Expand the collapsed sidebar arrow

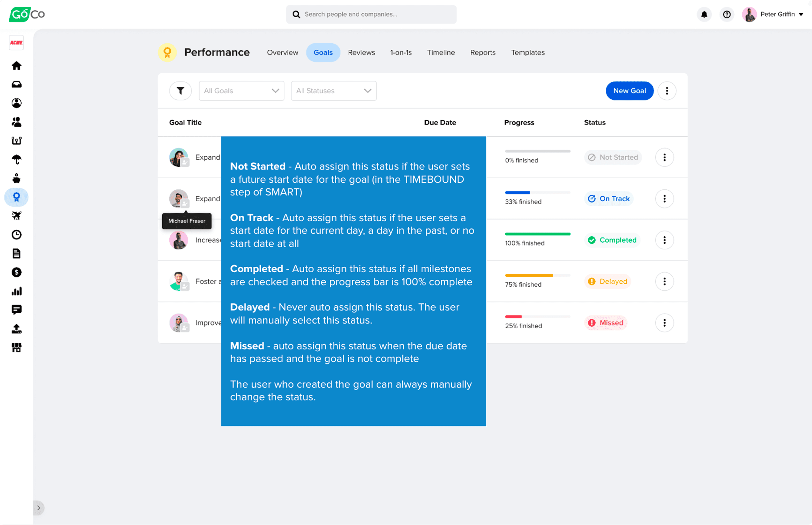point(39,508)
